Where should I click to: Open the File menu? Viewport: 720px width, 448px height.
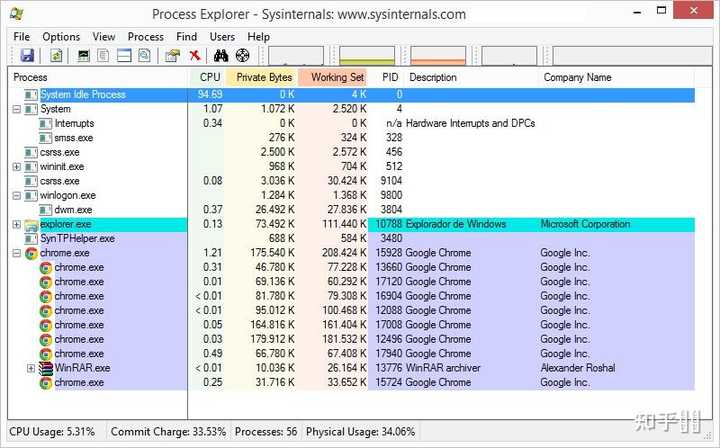click(x=22, y=37)
